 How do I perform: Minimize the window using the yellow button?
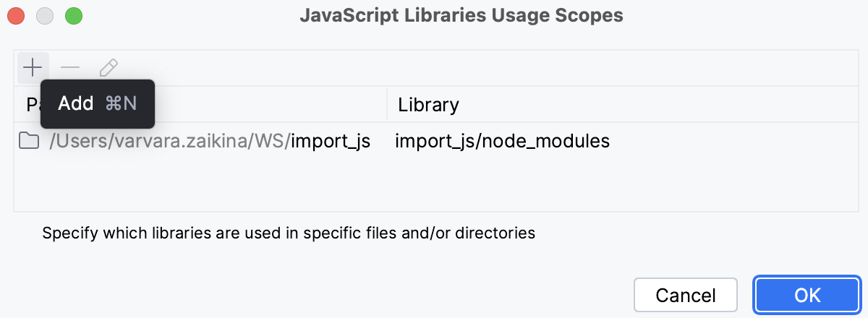click(x=45, y=15)
